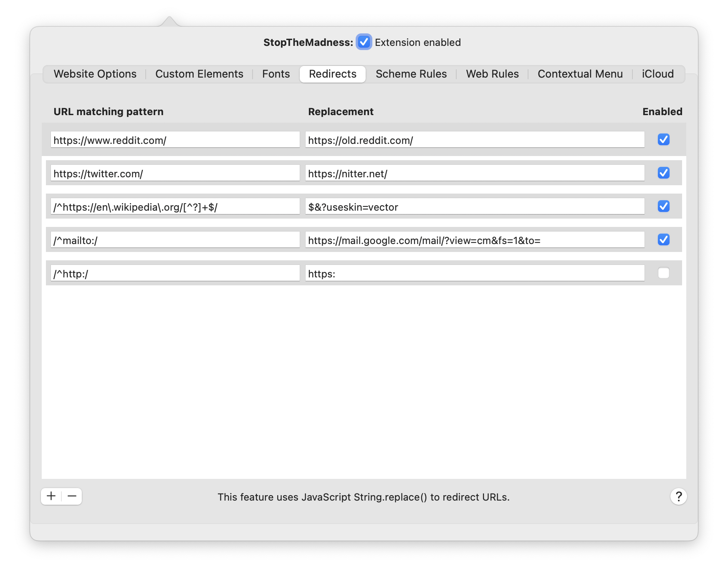
Task: Click the plus button to add redirect
Action: tap(51, 496)
